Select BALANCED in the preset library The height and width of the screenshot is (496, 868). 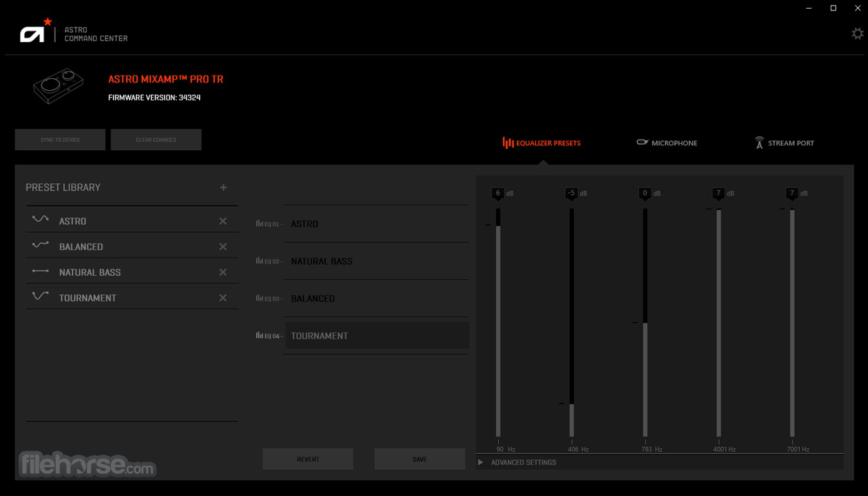[132, 246]
